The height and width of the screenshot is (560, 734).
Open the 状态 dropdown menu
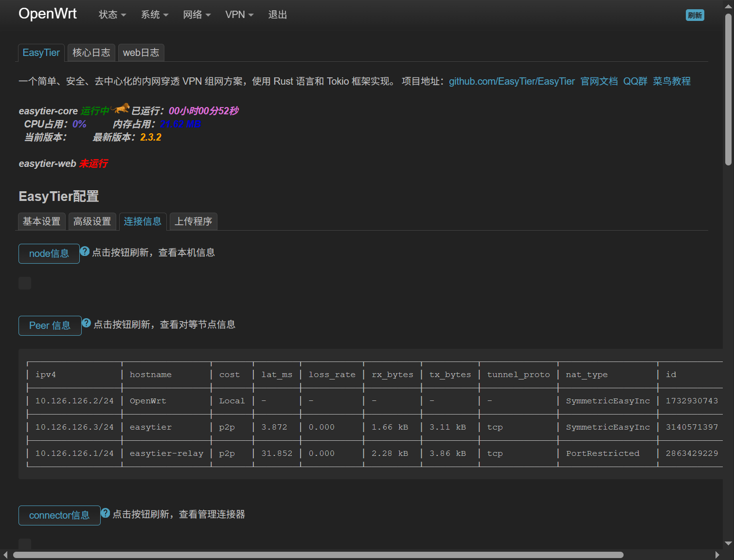112,15
